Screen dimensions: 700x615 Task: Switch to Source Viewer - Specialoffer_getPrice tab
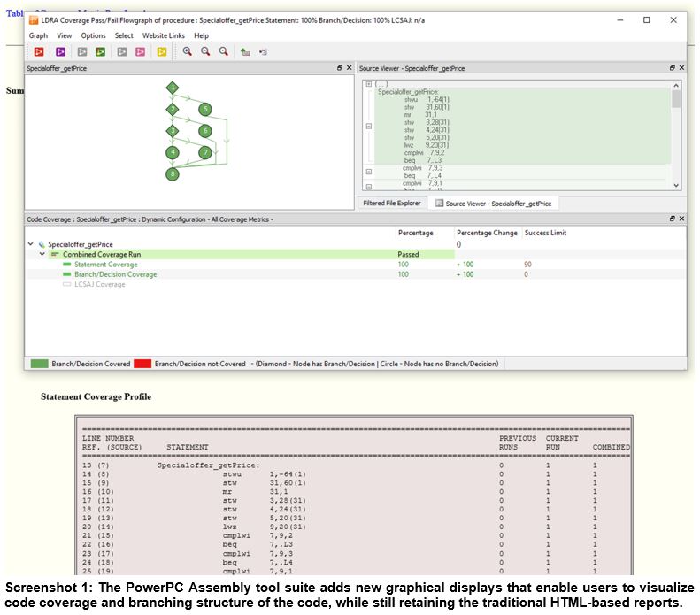[x=493, y=203]
